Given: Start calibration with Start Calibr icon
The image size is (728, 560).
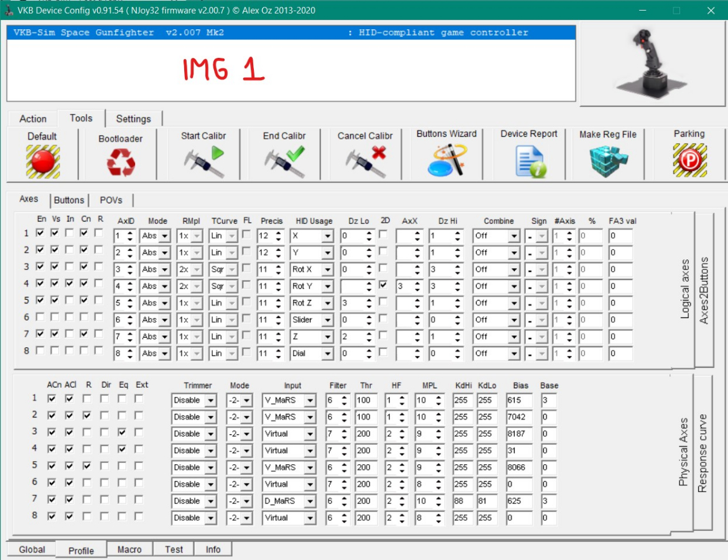Looking at the screenshot, I should tap(204, 162).
